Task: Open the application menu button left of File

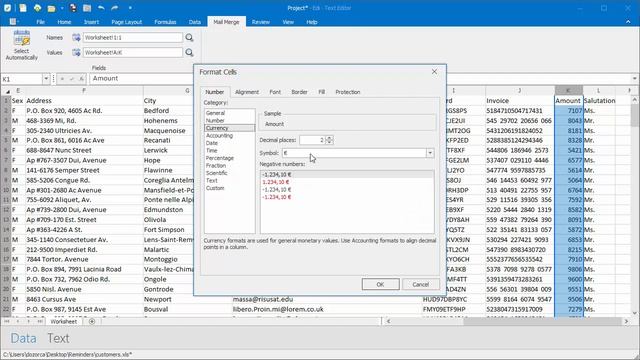Action: coord(14,22)
